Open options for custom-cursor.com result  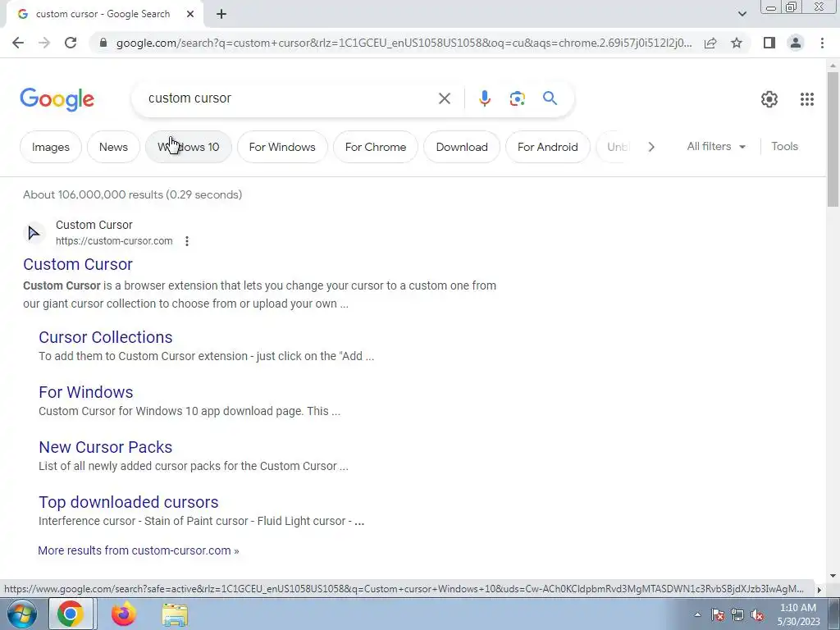[x=187, y=241]
